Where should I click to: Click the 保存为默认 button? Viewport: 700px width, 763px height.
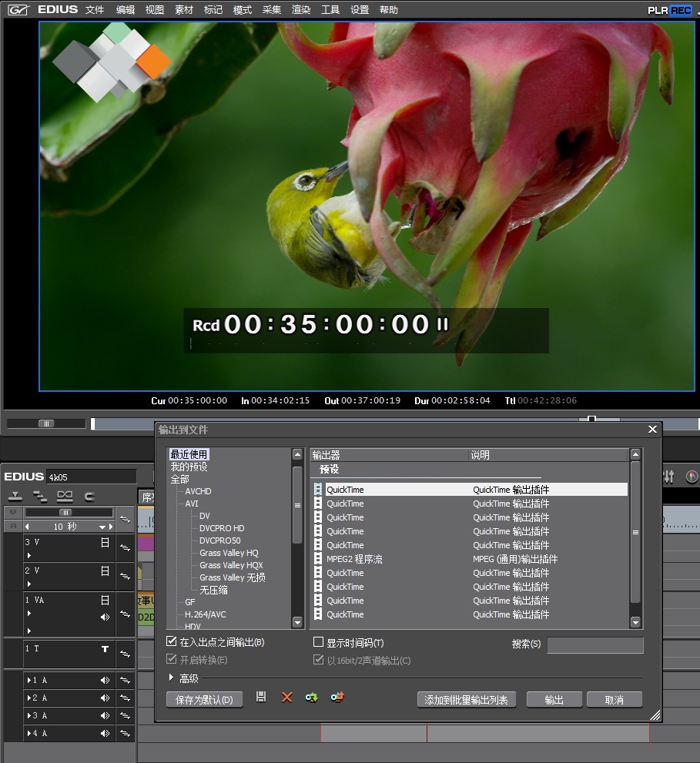tap(204, 700)
